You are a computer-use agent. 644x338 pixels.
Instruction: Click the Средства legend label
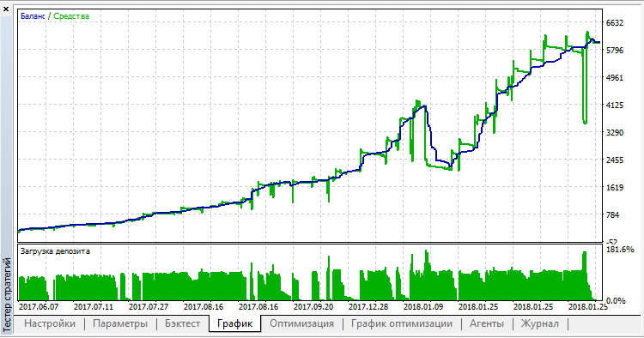coord(71,16)
